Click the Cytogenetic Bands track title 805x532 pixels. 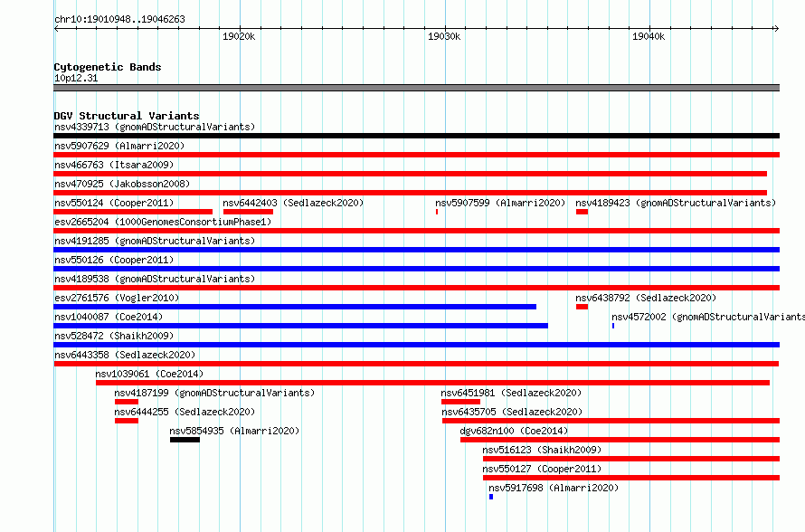108,67
